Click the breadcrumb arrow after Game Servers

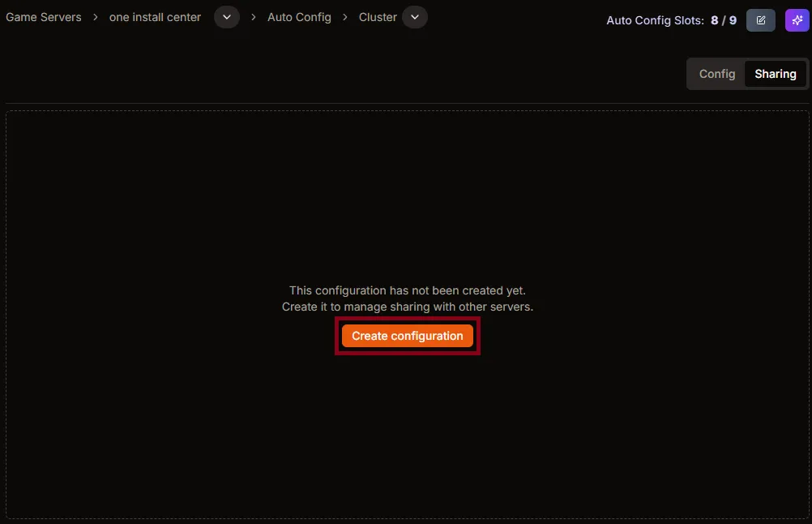coord(96,17)
